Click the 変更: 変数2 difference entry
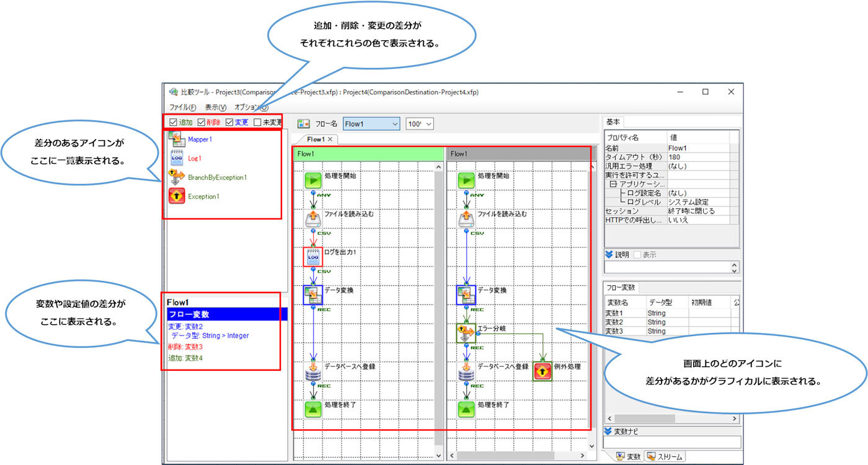The image size is (868, 465). click(185, 327)
